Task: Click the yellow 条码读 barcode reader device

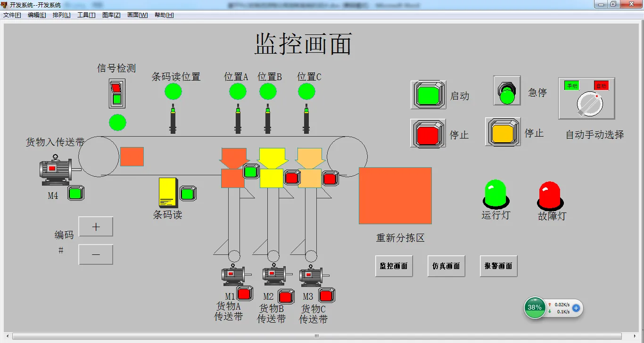Action: click(168, 193)
